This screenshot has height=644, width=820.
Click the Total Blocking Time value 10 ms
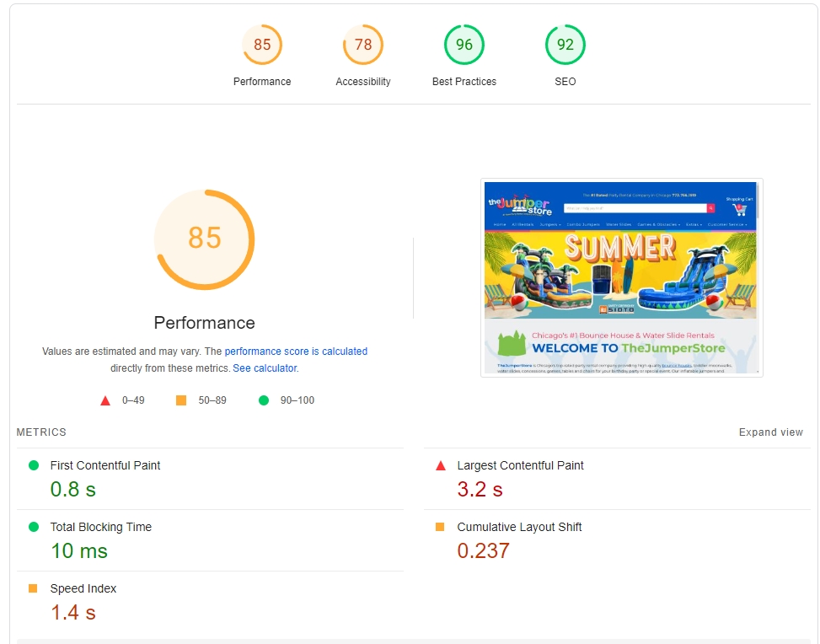click(x=79, y=550)
